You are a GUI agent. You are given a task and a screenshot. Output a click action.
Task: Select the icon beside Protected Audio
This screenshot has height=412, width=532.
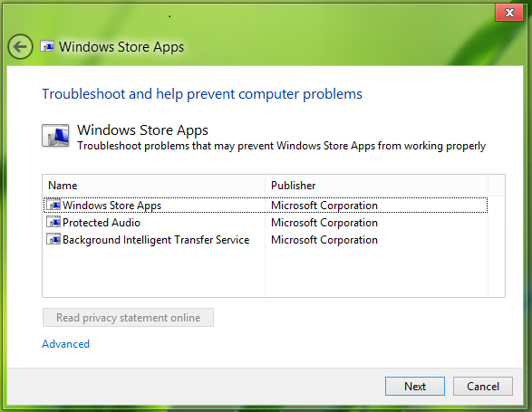(x=53, y=222)
